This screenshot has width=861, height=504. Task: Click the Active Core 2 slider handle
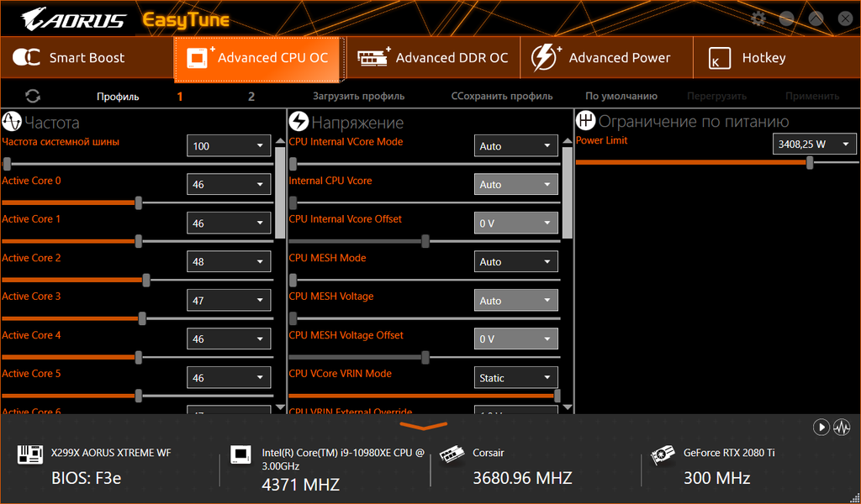(x=146, y=281)
